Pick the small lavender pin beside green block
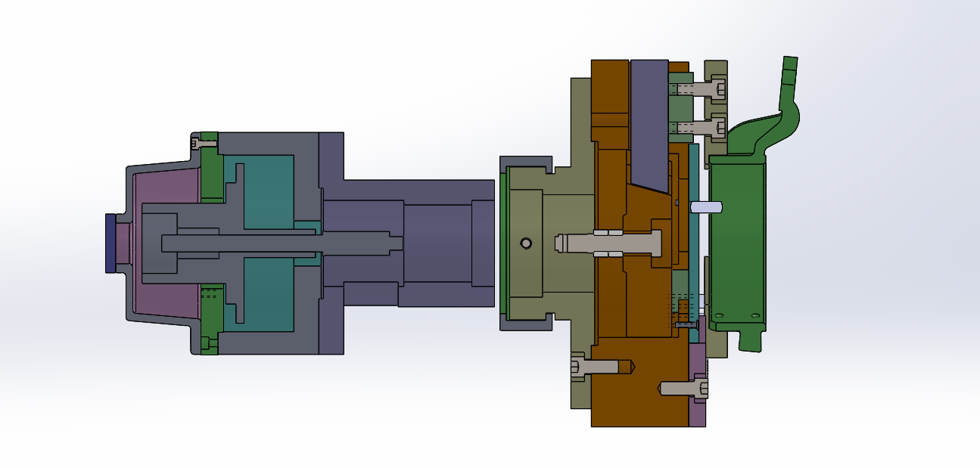The image size is (980, 468). (707, 206)
